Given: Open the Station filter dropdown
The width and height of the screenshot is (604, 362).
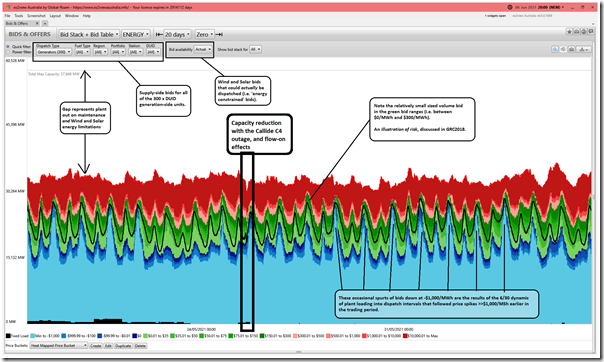Looking at the screenshot, I should click(x=136, y=52).
